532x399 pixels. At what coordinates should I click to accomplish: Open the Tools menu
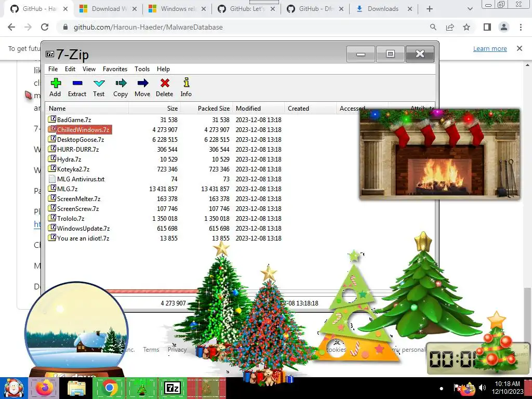click(x=142, y=69)
